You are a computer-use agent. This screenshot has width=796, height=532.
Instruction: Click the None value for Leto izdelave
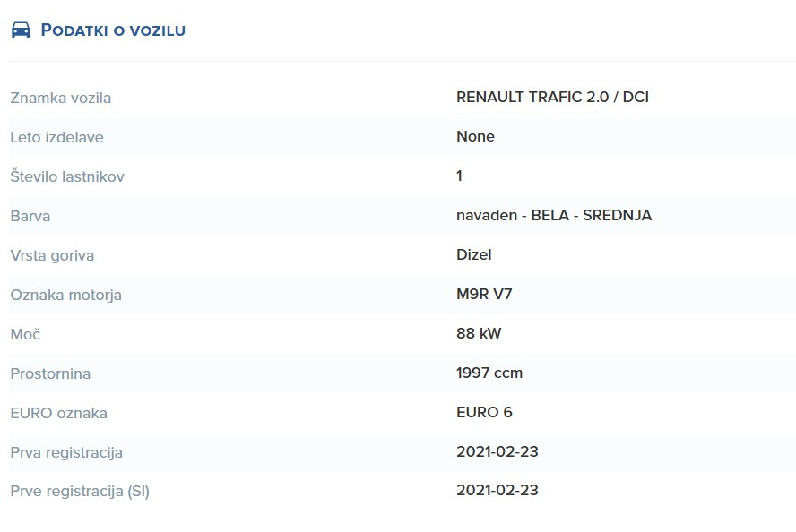pyautogui.click(x=475, y=136)
